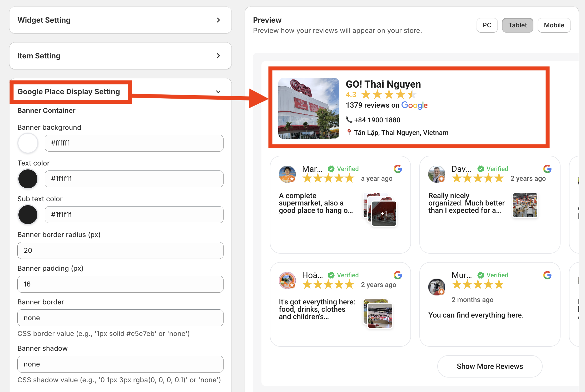Select the Tablet preview mode

click(517, 25)
